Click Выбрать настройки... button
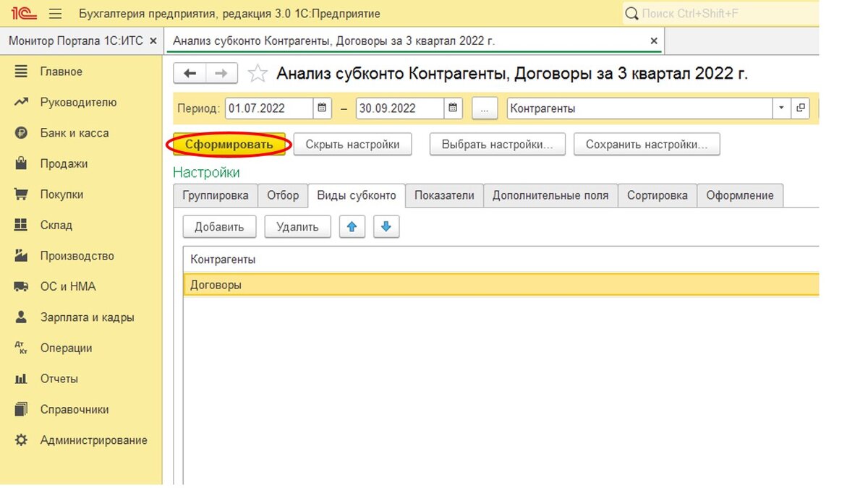The width and height of the screenshot is (868, 488). 497,145
